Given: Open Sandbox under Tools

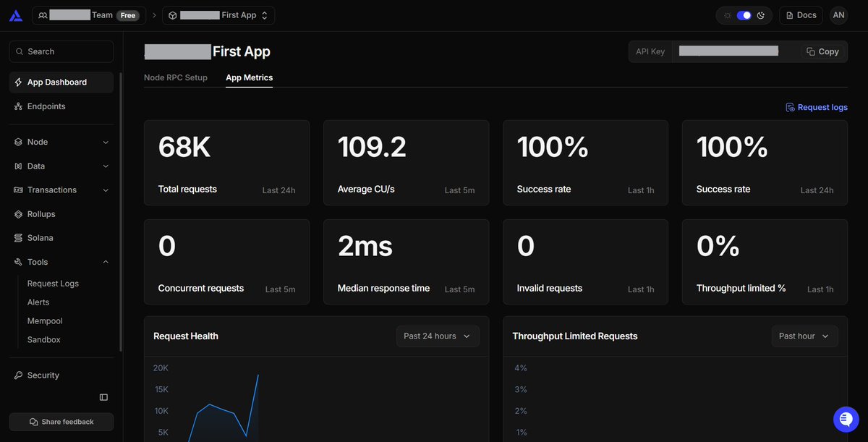Looking at the screenshot, I should coord(44,340).
